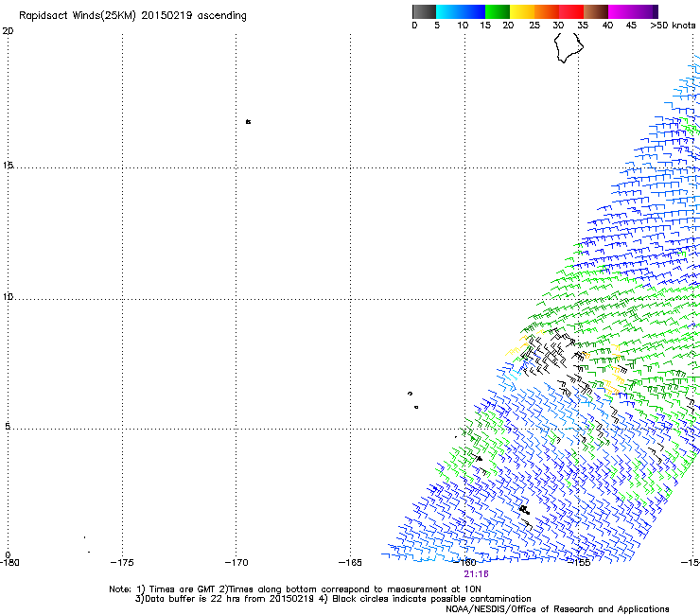Click the orange 25-30 knots color band
The width and height of the screenshot is (700, 615).
547,11
